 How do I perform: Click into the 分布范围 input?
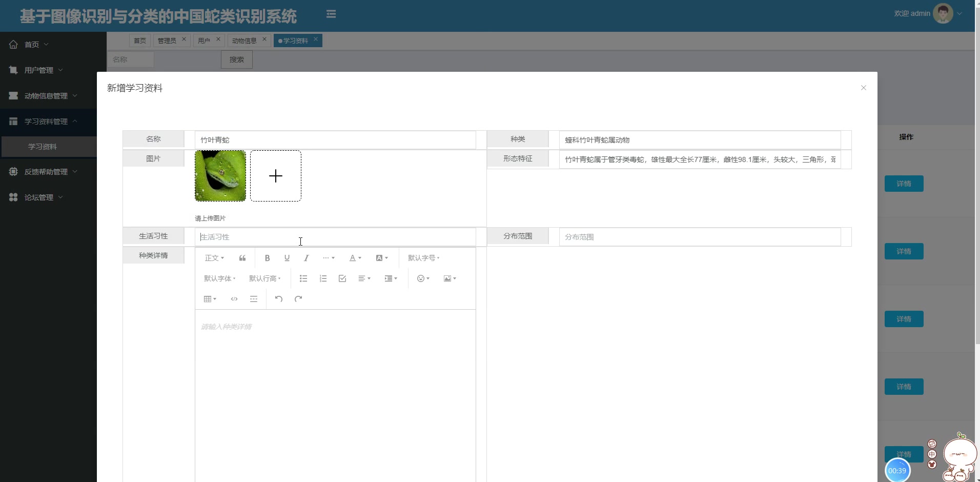tap(700, 237)
